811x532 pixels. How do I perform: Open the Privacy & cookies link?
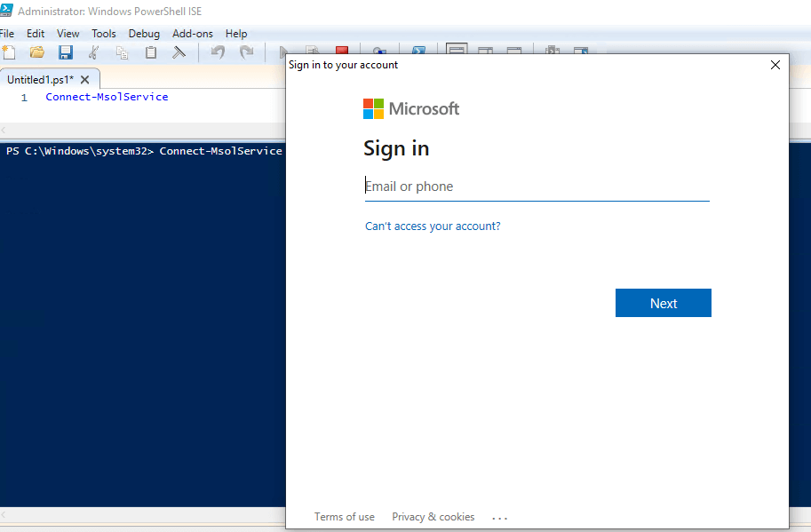433,517
